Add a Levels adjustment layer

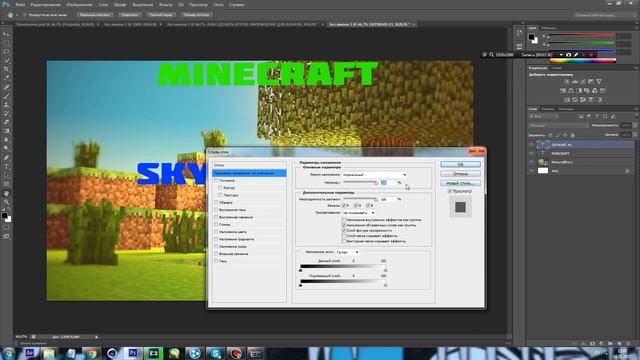tap(575, 82)
